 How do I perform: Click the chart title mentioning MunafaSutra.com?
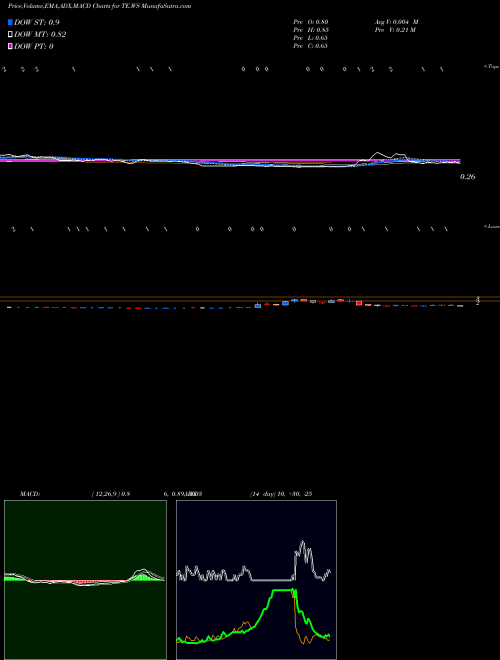coord(99,6)
